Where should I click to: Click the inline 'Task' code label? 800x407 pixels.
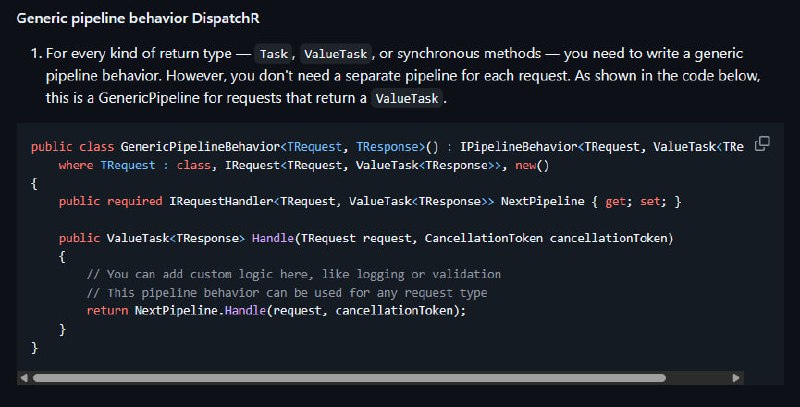coord(273,54)
